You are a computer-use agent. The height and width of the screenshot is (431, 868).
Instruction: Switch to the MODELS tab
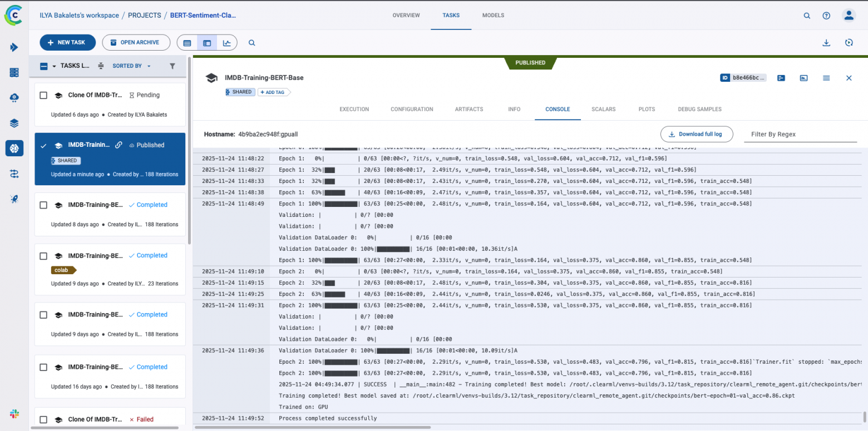[494, 16]
